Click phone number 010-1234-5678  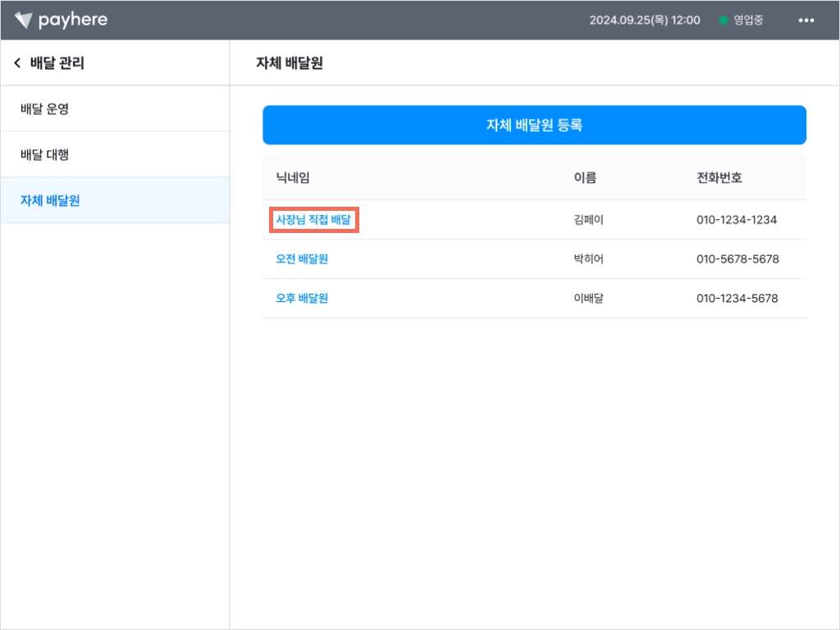click(737, 298)
